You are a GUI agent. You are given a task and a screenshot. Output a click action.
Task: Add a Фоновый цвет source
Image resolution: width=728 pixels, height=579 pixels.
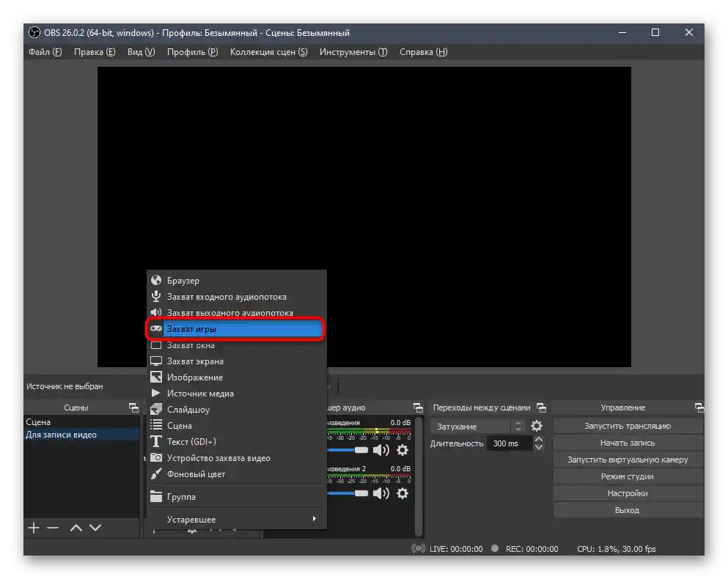tap(237, 474)
